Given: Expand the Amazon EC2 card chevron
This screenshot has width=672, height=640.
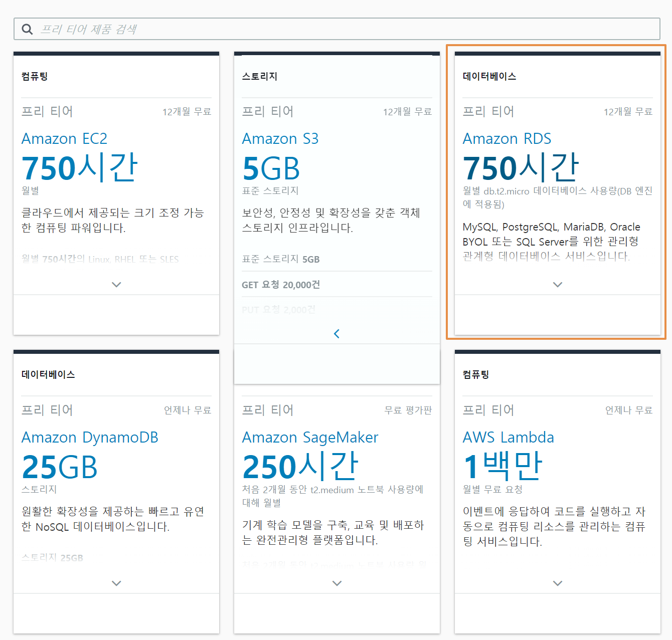Looking at the screenshot, I should [x=116, y=285].
